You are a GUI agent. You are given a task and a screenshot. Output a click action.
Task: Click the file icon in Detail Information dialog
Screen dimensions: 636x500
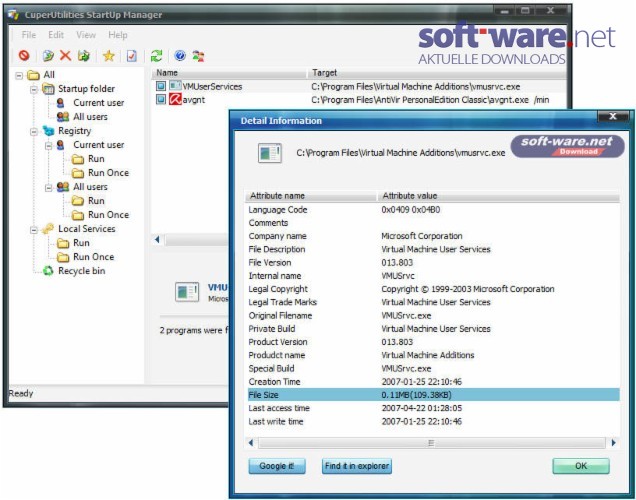(269, 153)
